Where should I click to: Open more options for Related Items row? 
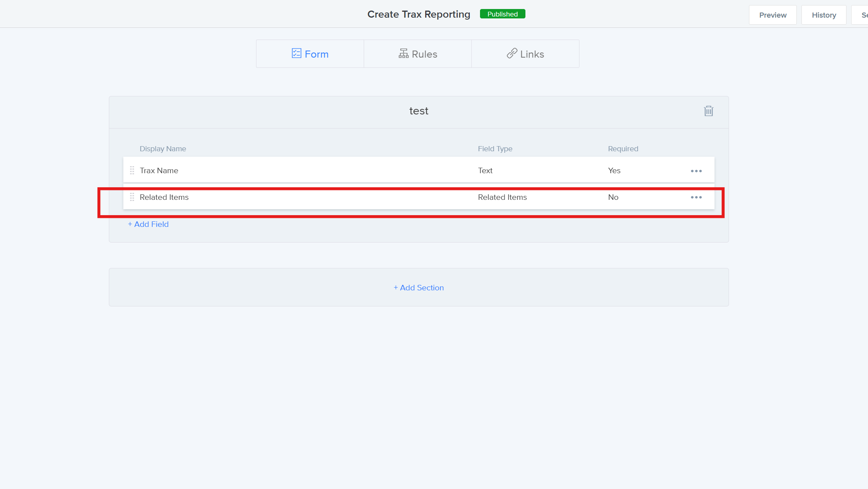tap(696, 197)
